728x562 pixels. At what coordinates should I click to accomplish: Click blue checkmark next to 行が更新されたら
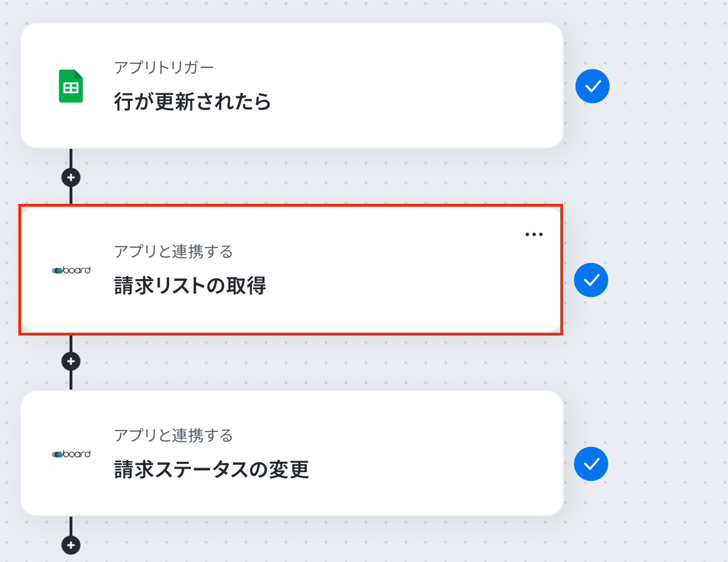(x=592, y=86)
